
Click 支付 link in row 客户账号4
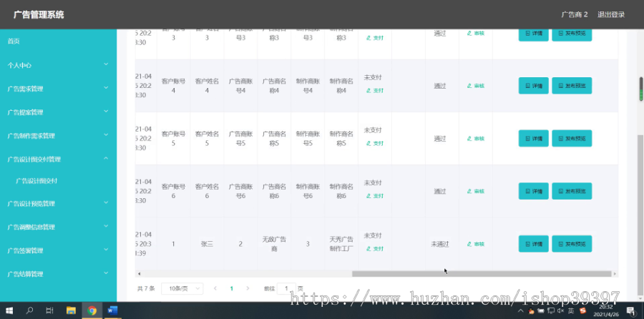[374, 91]
